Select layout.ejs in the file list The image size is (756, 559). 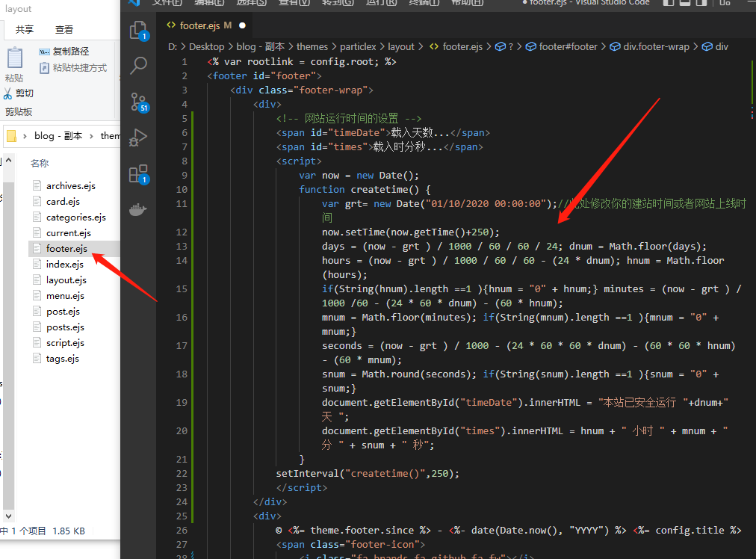66,280
